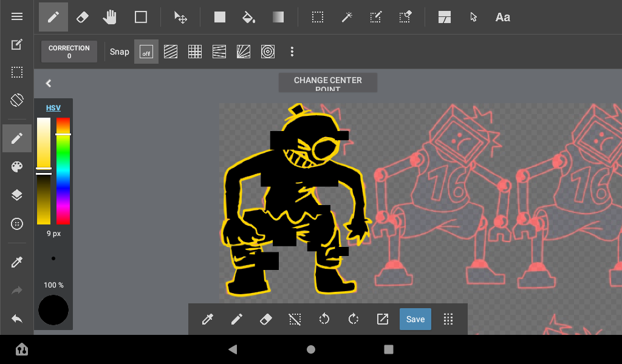Enable the radial snap guide
This screenshot has width=622, height=364.
[243, 52]
